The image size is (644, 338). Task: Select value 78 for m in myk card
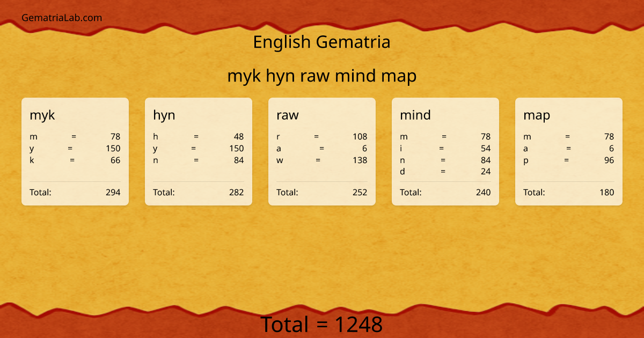click(x=115, y=137)
